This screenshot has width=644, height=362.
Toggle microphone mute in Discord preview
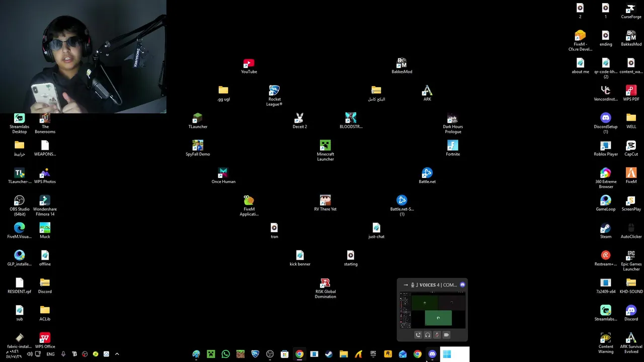(x=437, y=335)
